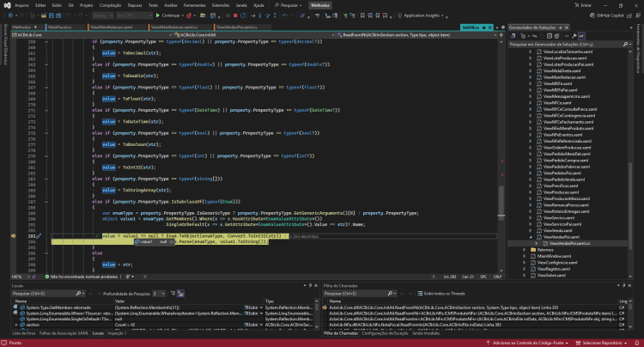Switch to the ViewVendasPai.xaml.cs editor tab

237,27
